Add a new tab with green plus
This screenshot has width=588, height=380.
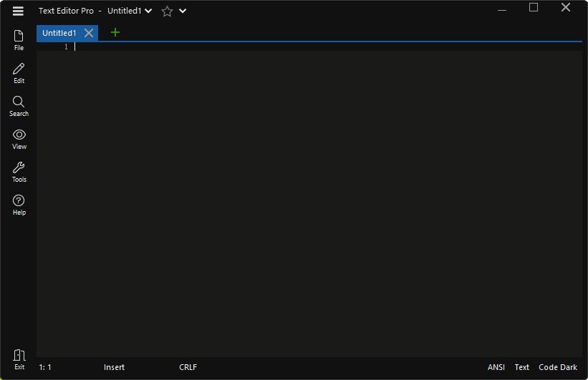(x=115, y=33)
